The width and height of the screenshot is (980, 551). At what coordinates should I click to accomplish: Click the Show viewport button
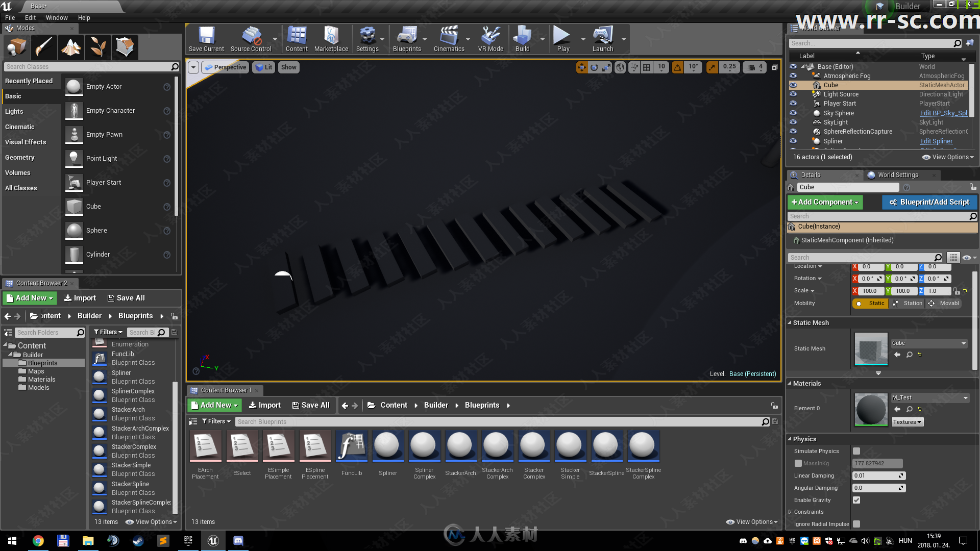tap(289, 67)
